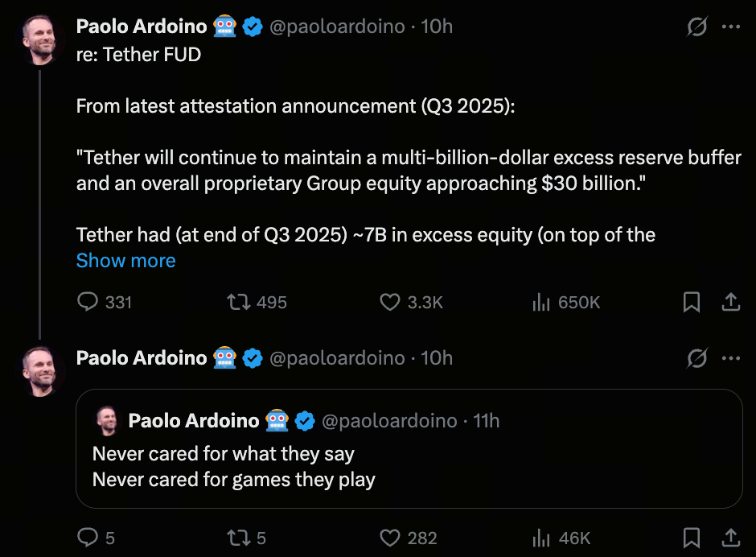Open the quoted tweet about games they play
Image resolution: width=756 pixels, height=557 pixels.
[x=409, y=468]
